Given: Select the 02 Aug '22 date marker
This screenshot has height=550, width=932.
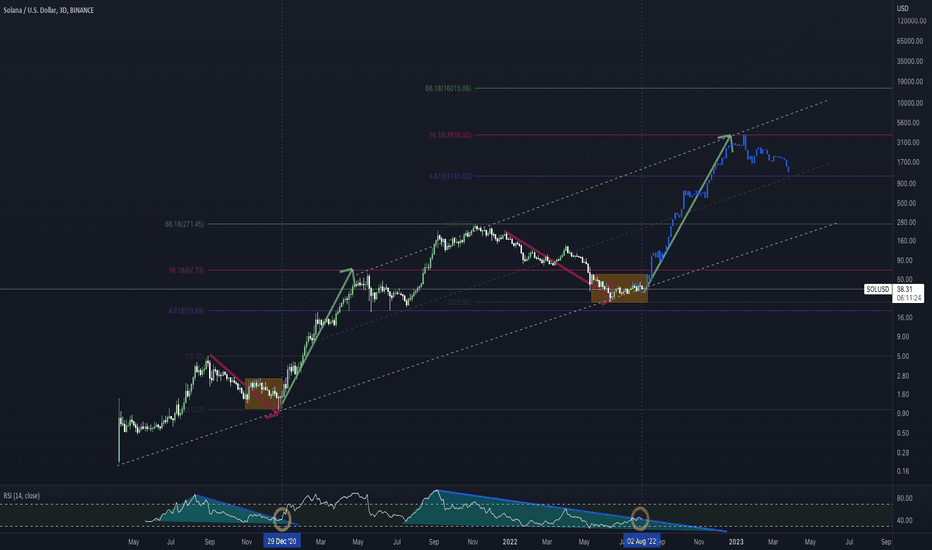Looking at the screenshot, I should pyautogui.click(x=641, y=542).
